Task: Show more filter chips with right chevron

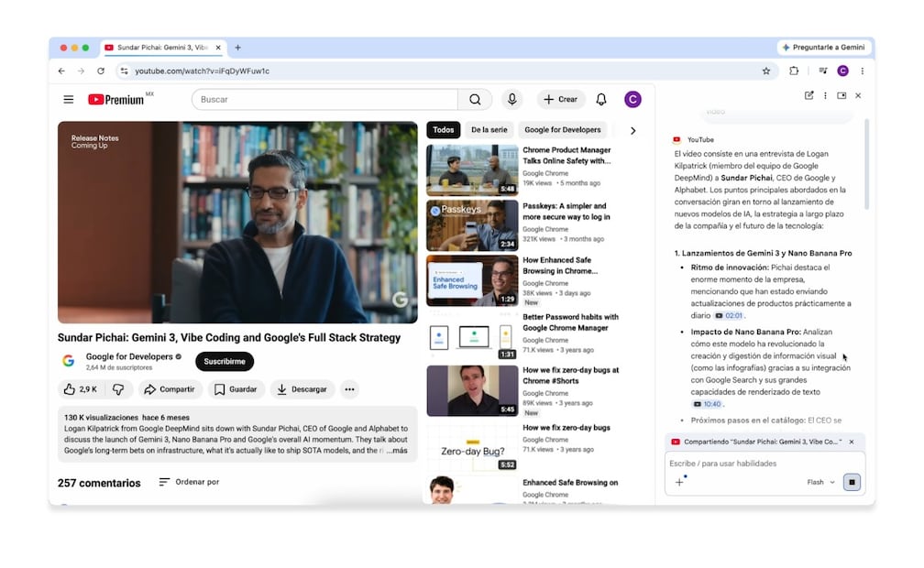Action: [632, 131]
